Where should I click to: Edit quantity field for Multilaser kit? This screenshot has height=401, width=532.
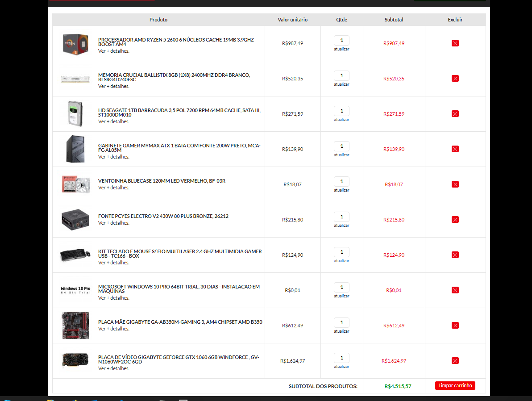tap(342, 252)
